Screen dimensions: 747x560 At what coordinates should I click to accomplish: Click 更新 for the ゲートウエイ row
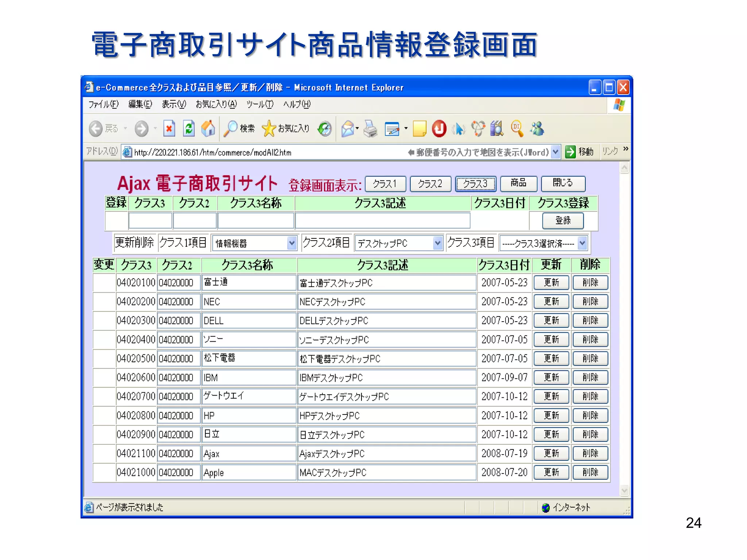[x=551, y=396]
